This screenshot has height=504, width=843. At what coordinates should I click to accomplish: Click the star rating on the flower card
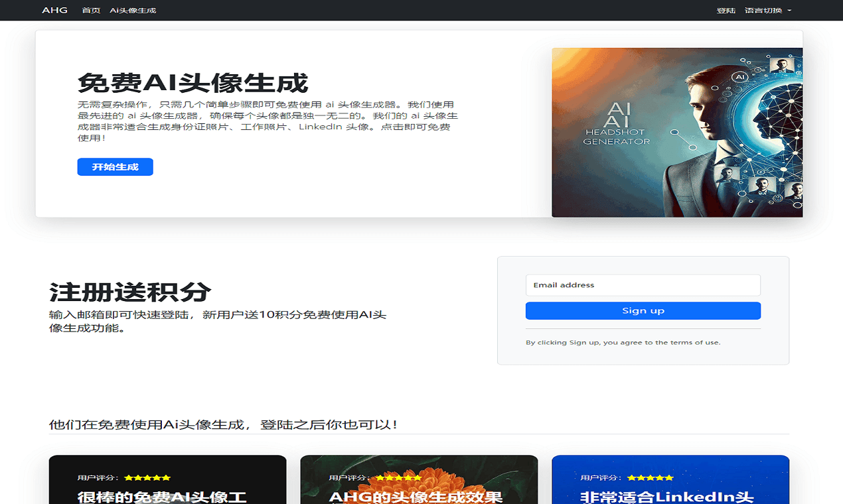(x=399, y=477)
